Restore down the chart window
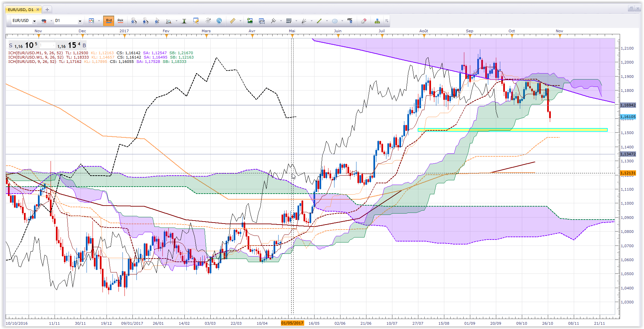Image resolution: width=644 pixels, height=329 pixels. click(631, 9)
